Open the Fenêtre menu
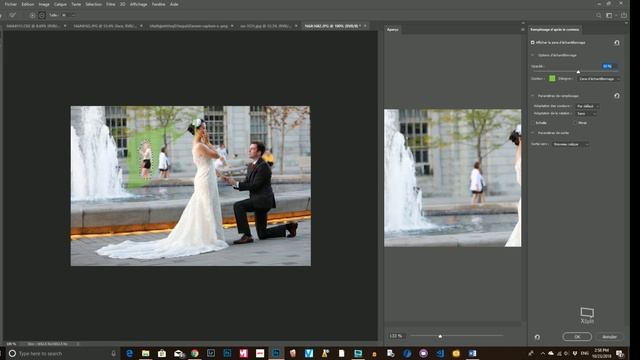The image size is (640, 360). pos(158,4)
